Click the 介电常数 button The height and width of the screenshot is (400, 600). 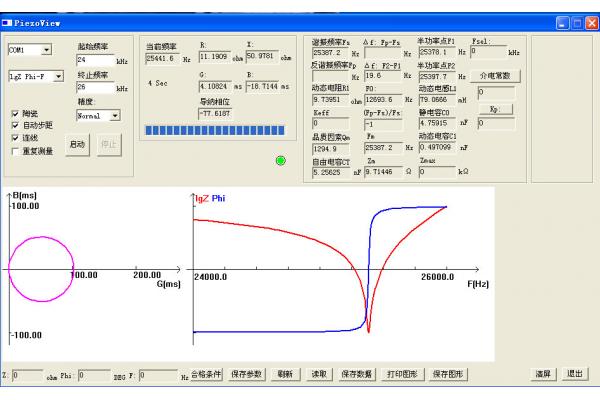pyautogui.click(x=495, y=76)
